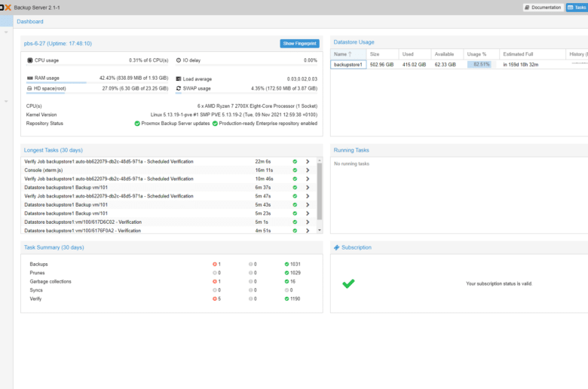Screen dimensions: 588x389
Task: Click scroll-up arrow in Longest Tasks list
Action: [x=320, y=160]
